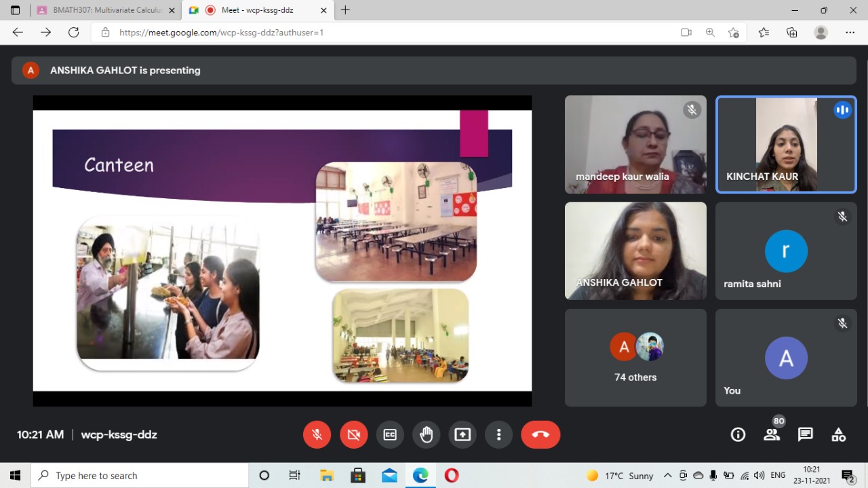The height and width of the screenshot is (488, 868).
Task: Toggle closed captions button
Action: coord(390,435)
